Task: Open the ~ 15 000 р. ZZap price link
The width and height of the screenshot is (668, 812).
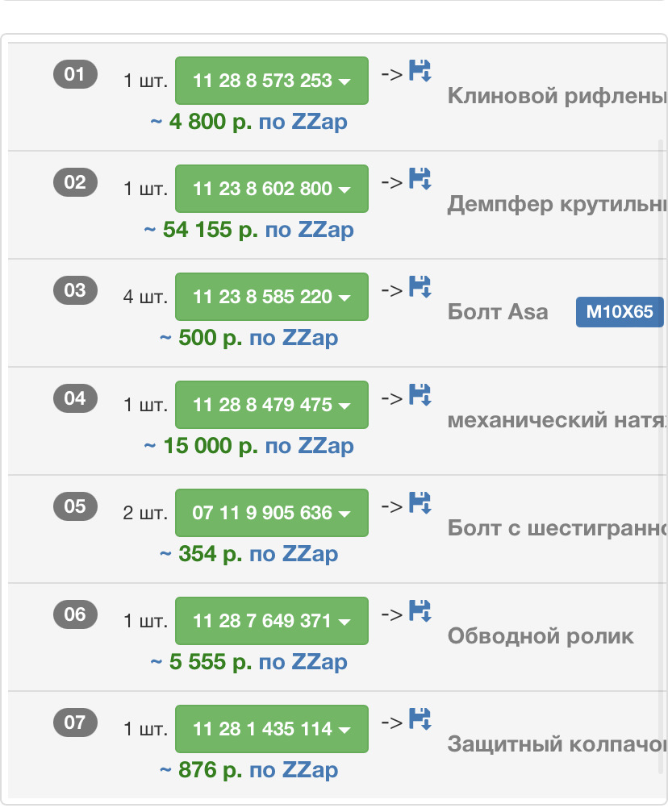Action: point(249,447)
